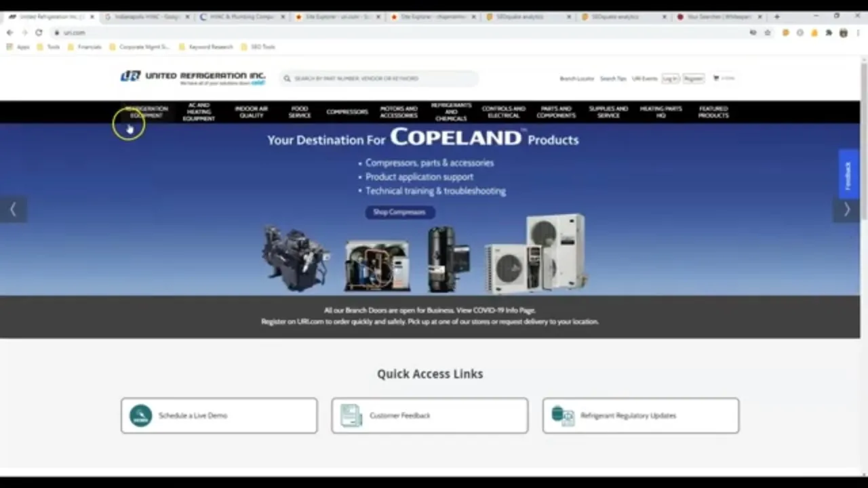Open the Indoor Air Quality menu

(251, 112)
